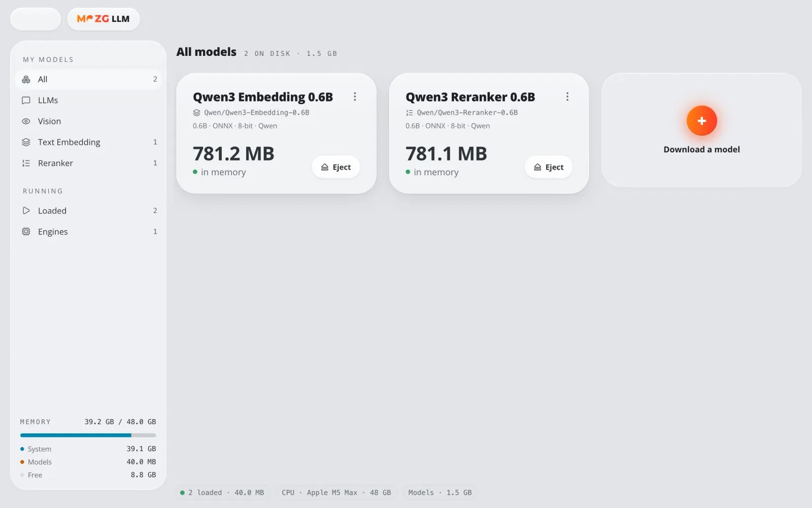This screenshot has width=812, height=508.
Task: Select the All category label
Action: tap(43, 79)
